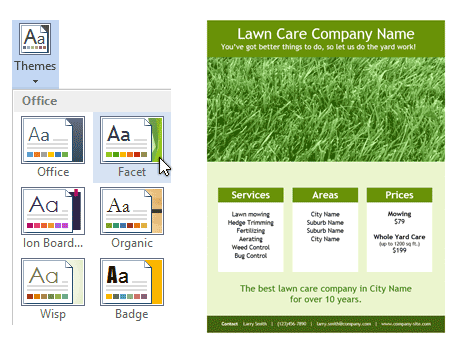Click the Office section header

92,101
